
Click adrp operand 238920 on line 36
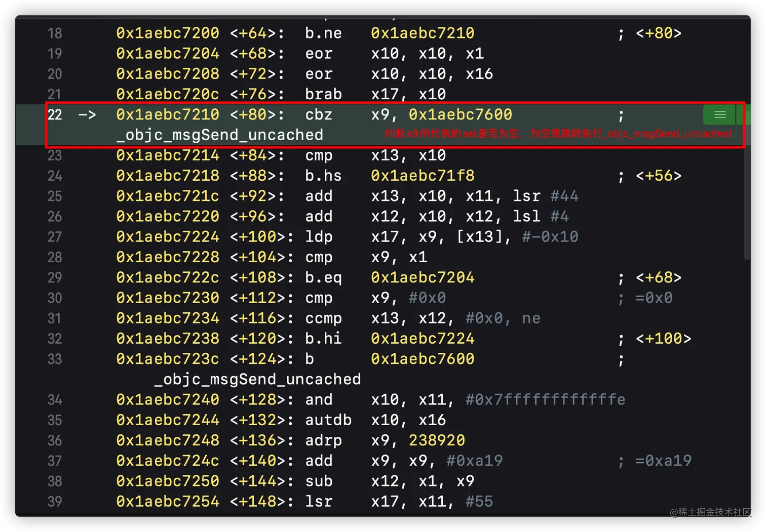pos(437,440)
